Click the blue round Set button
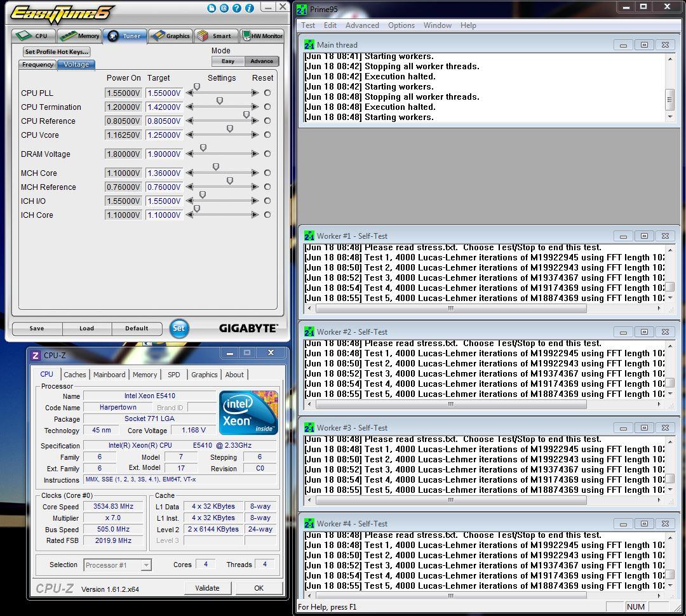Viewport: 686px width, 616px height. (x=179, y=328)
